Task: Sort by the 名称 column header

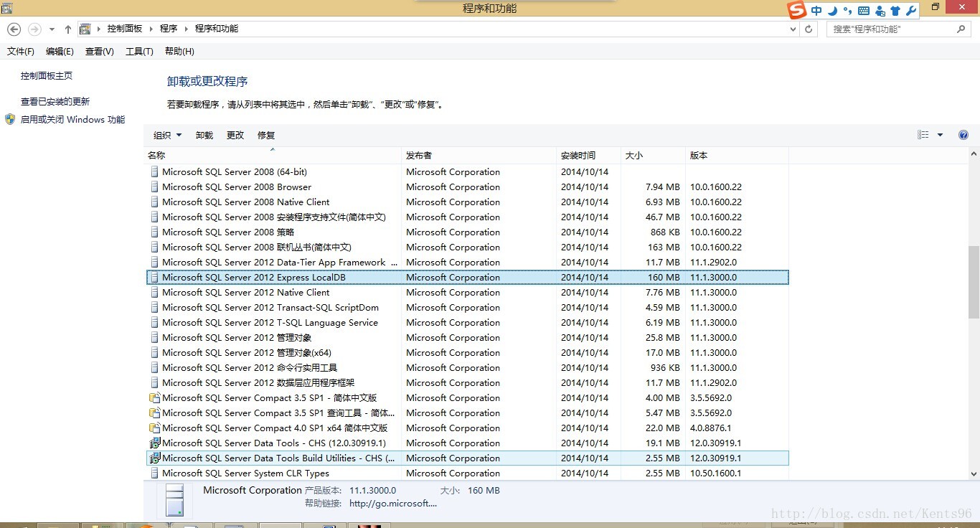Action: 273,156
